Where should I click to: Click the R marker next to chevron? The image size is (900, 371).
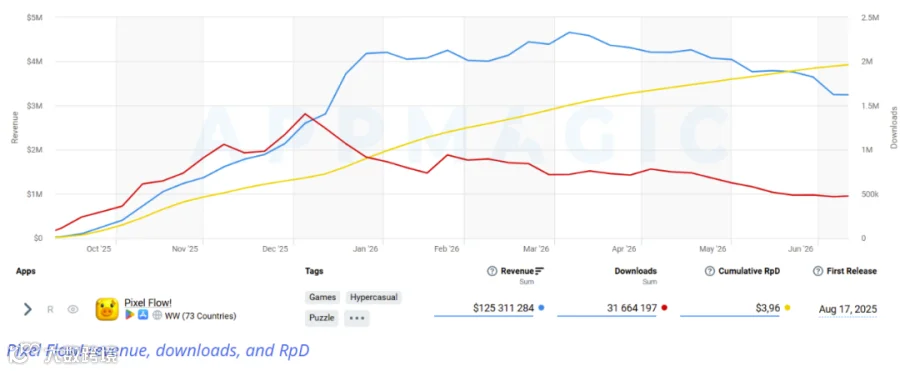50,310
